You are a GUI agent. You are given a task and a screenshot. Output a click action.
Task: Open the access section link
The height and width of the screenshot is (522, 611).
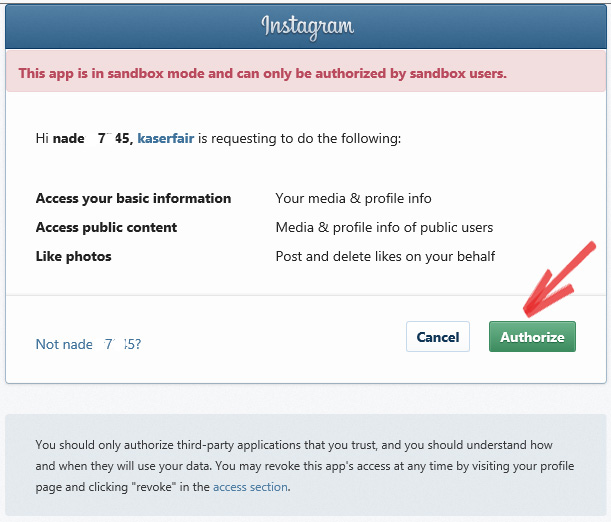click(250, 487)
